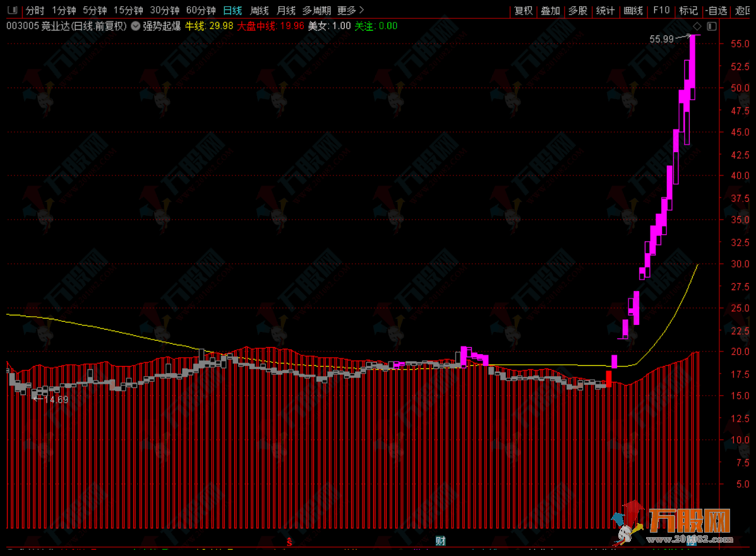The image size is (756, 556).
Task: Click the red S marker on timeline
Action: tap(289, 542)
